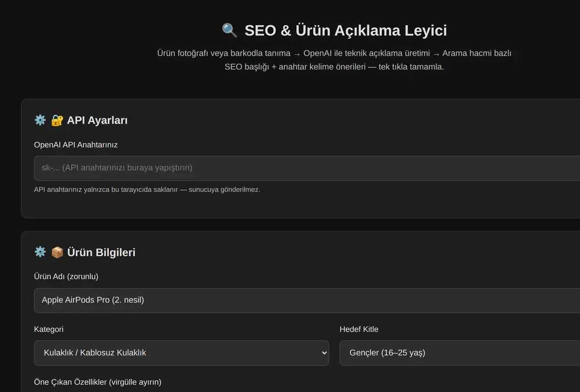
Task: Click the gear icon beside API Ayarları
Action: pyautogui.click(x=40, y=120)
